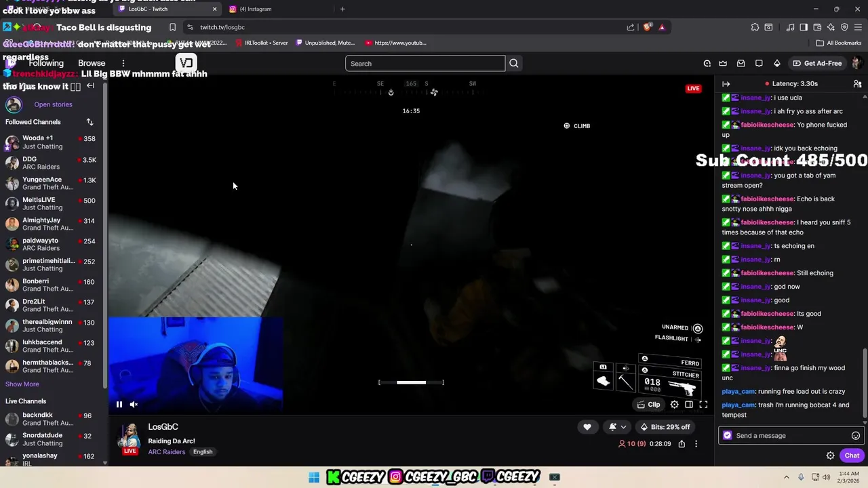This screenshot has width=868, height=488.
Task: Follow heart button for LosGbC
Action: [587, 427]
